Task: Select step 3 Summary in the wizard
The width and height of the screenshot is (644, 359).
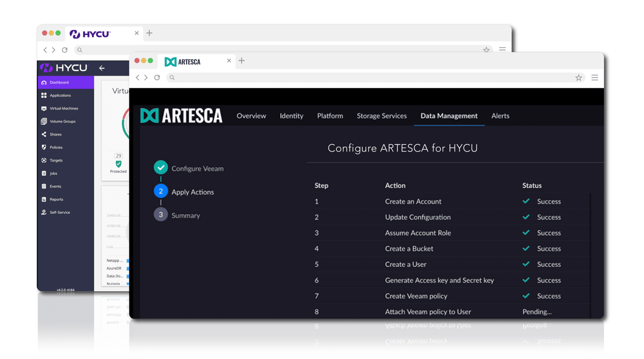Action: 177,215
